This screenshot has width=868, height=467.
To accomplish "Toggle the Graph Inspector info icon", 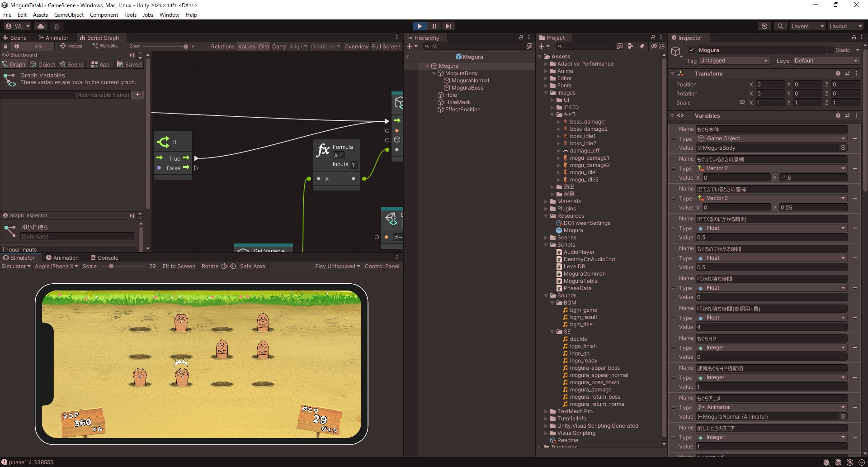I will [17, 46].
